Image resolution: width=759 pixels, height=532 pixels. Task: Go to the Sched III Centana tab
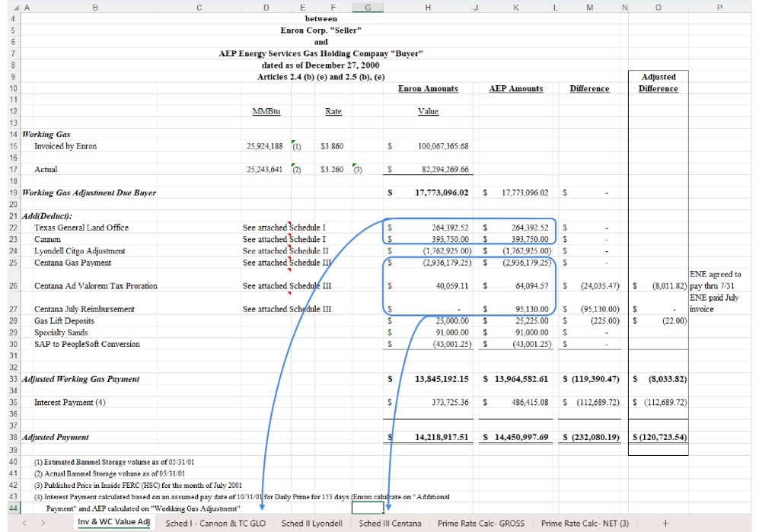click(x=390, y=523)
